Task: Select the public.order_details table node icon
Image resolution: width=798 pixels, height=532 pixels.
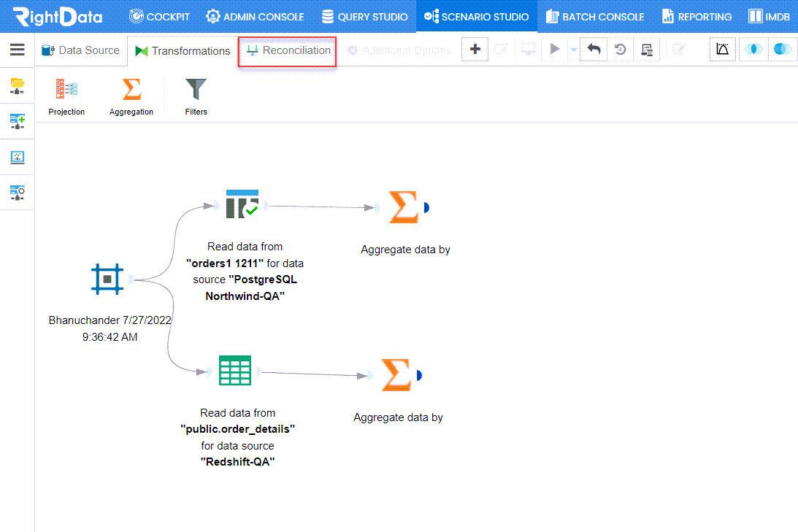Action: tap(235, 370)
